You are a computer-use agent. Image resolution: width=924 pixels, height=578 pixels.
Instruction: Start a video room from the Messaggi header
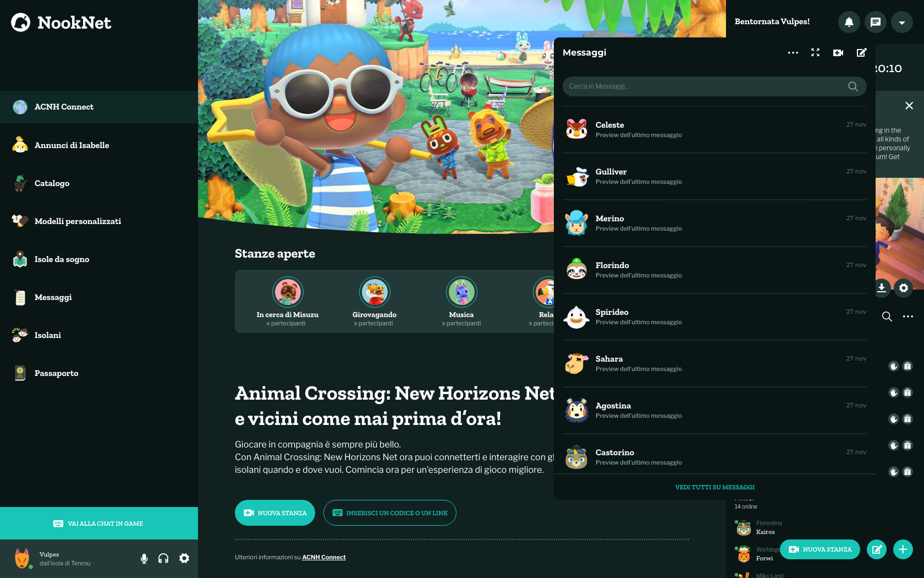838,53
